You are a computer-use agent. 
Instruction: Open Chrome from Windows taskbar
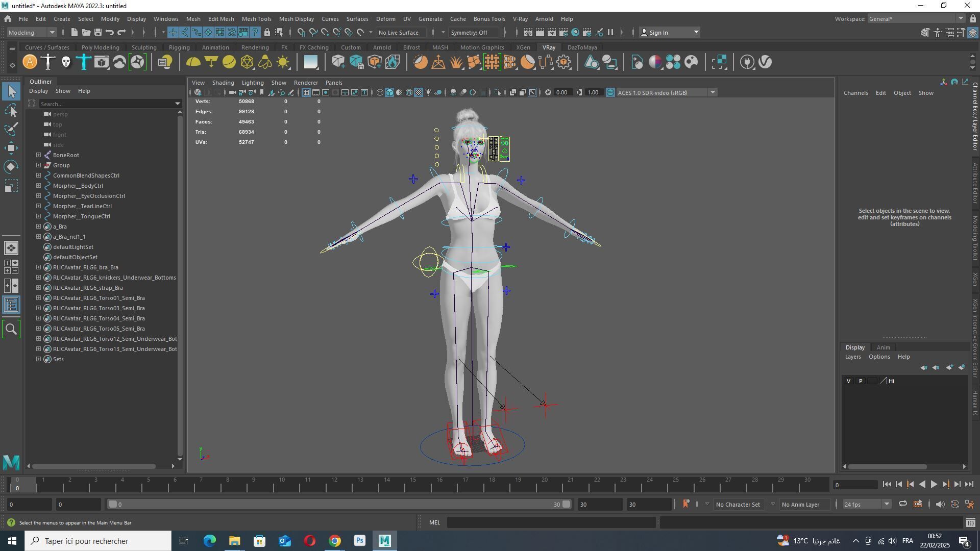pos(335,541)
